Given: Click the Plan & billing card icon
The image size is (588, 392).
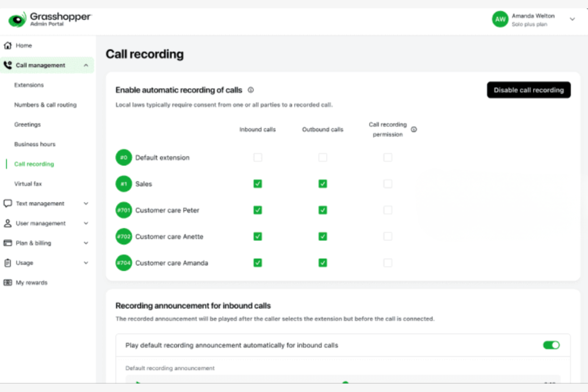Looking at the screenshot, I should 7,243.
